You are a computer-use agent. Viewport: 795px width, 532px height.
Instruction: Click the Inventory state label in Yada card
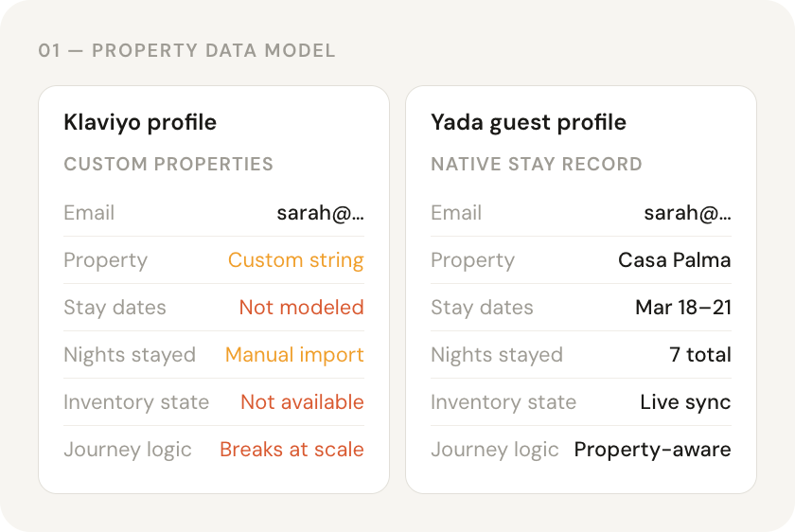[503, 402]
